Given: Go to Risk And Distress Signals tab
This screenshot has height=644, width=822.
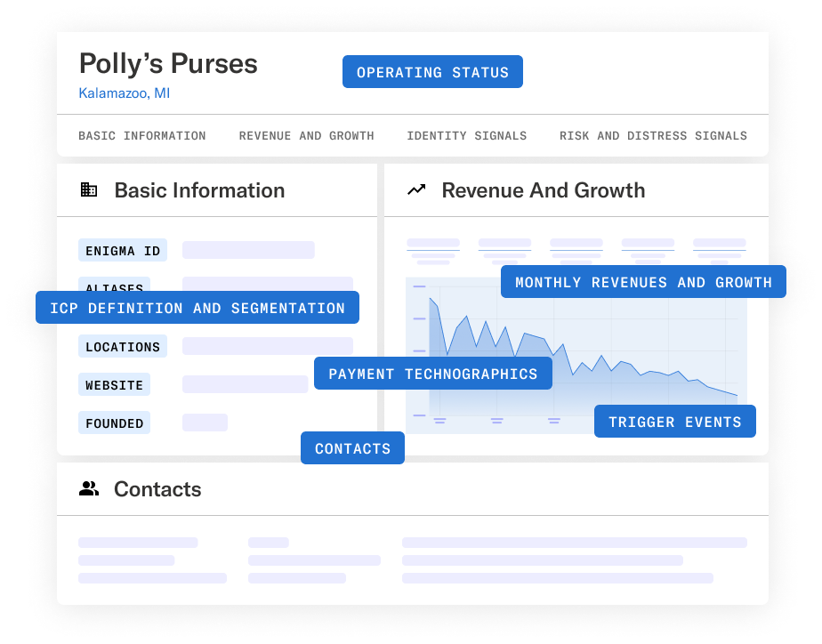Looking at the screenshot, I should 653,136.
